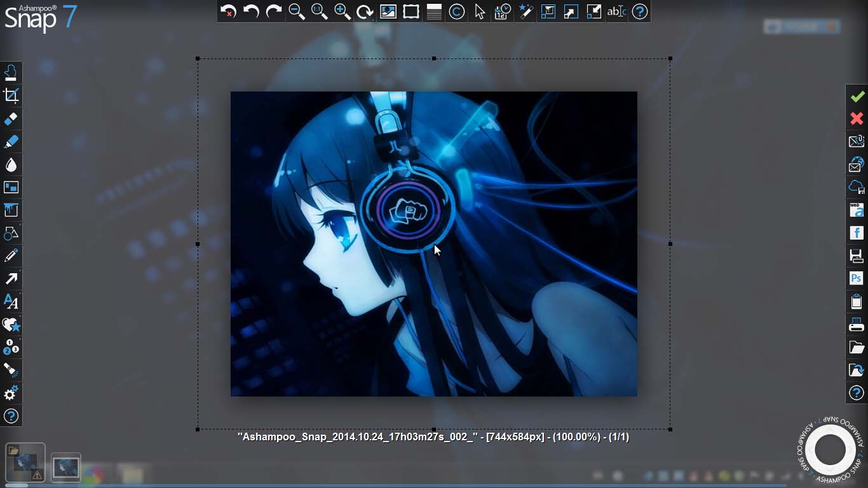Shrink image with inward arrow icon

click(x=594, y=11)
